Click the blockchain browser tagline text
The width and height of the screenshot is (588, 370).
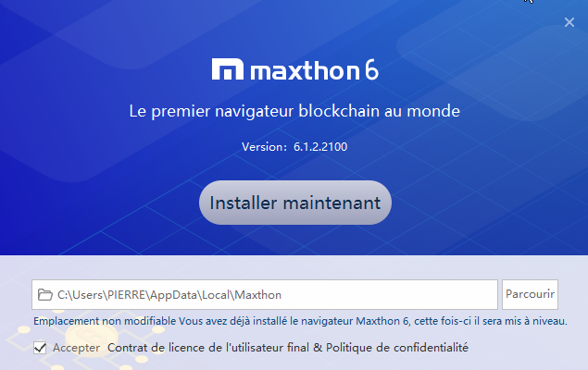click(x=294, y=112)
